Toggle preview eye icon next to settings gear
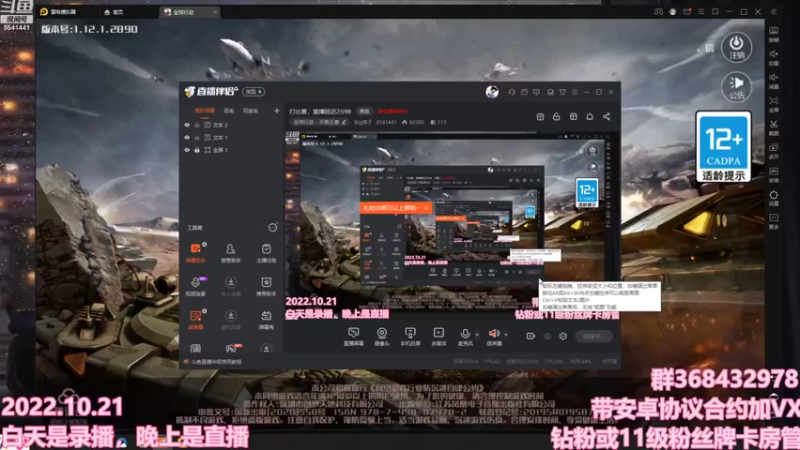 [x=547, y=336]
